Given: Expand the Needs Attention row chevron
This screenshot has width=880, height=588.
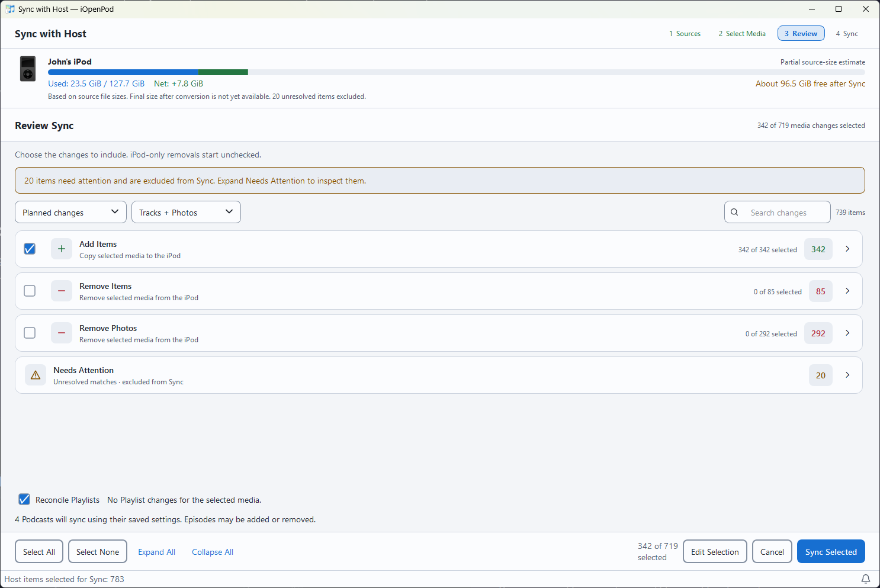Looking at the screenshot, I should point(847,375).
